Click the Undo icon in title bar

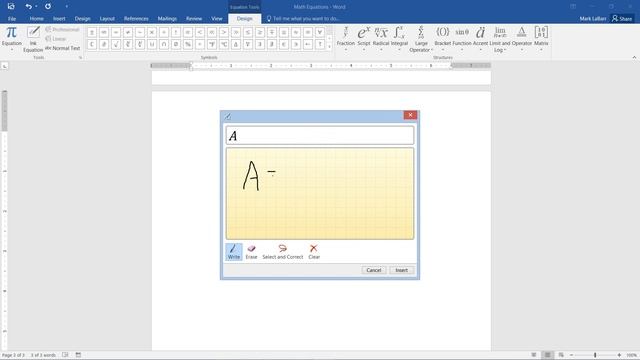(x=28, y=7)
